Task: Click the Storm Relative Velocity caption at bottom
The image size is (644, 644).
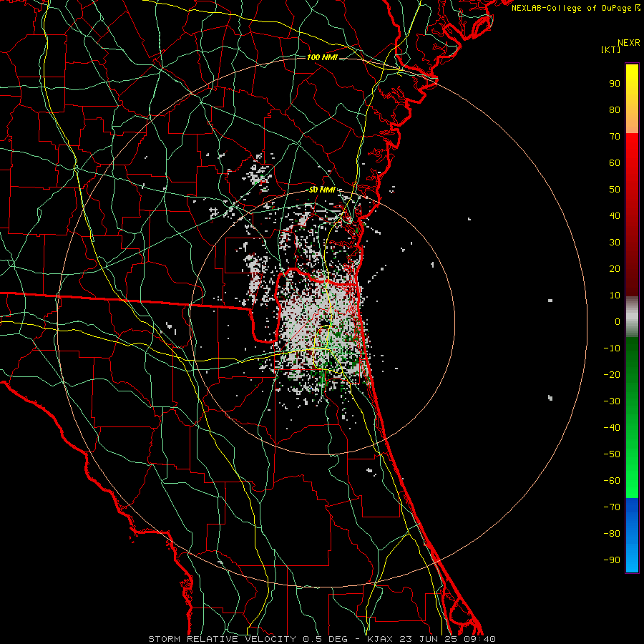Action: 322,639
